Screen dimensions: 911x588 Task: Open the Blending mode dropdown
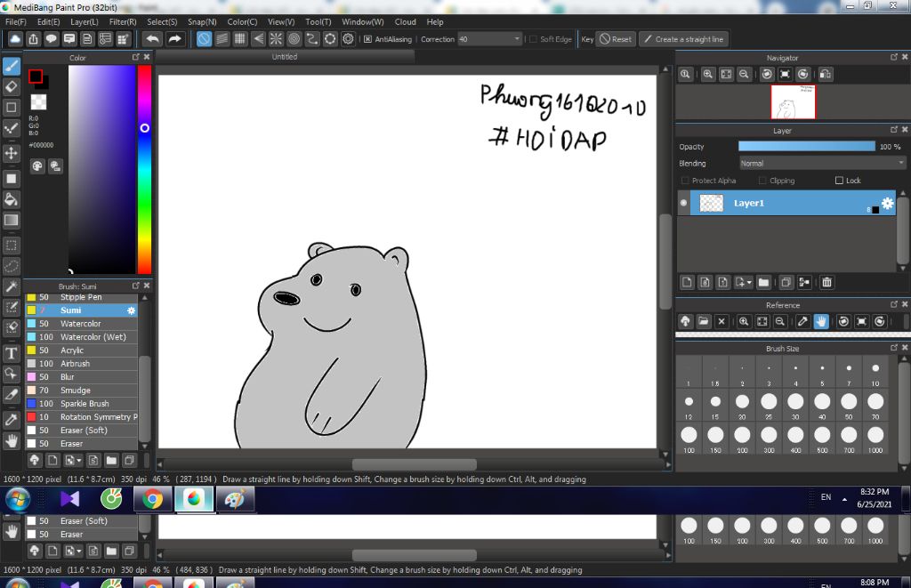point(823,164)
